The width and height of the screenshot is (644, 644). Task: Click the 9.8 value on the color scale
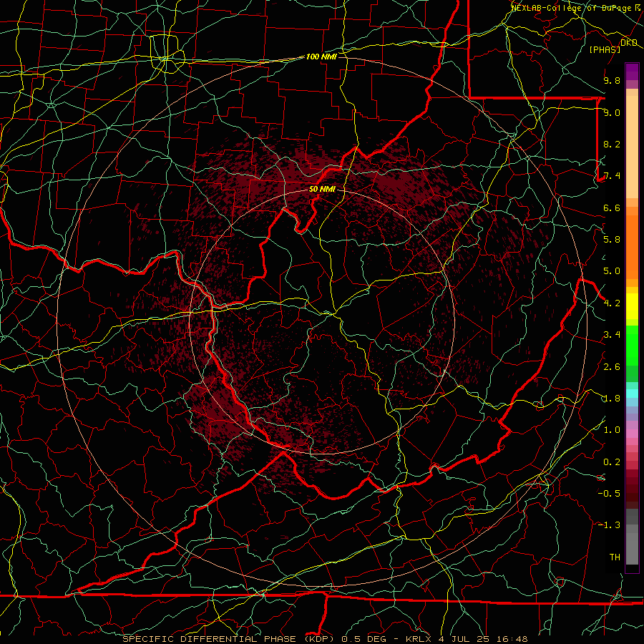click(612, 80)
